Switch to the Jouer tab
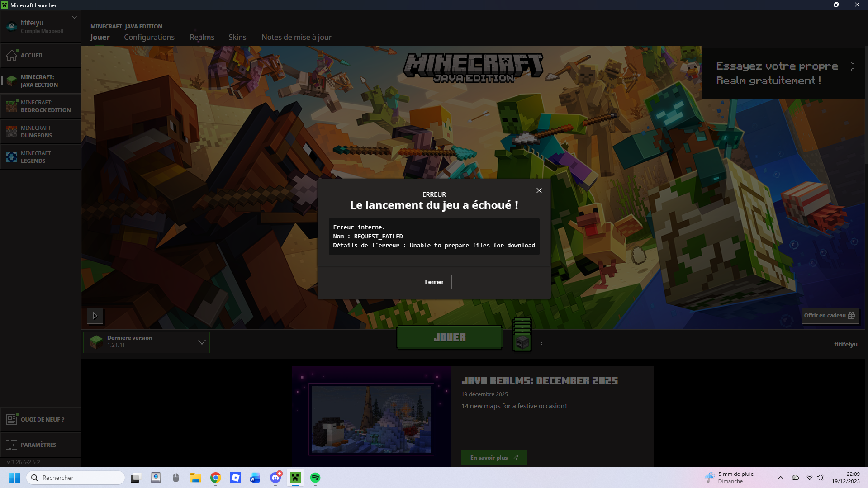This screenshot has height=488, width=868. [x=100, y=37]
